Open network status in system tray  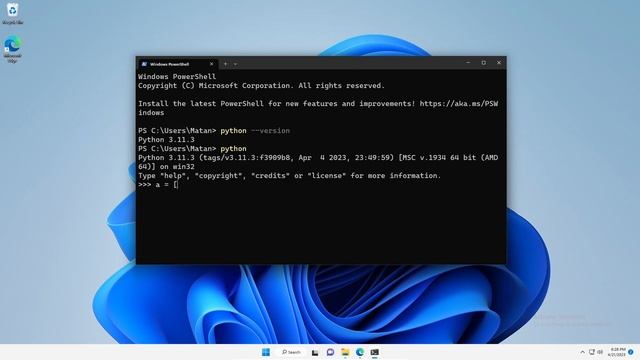coord(592,352)
